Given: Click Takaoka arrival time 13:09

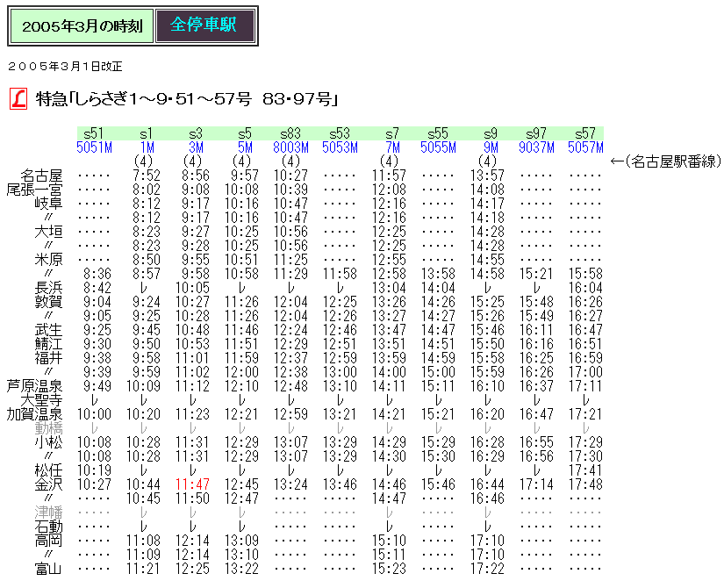Looking at the screenshot, I should (x=241, y=541).
